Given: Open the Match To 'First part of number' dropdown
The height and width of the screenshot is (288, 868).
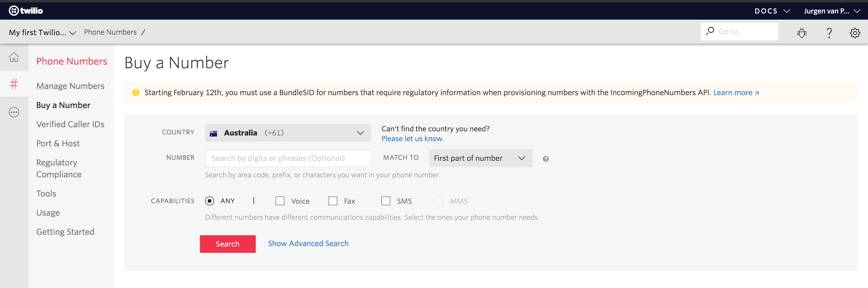Looking at the screenshot, I should 481,158.
